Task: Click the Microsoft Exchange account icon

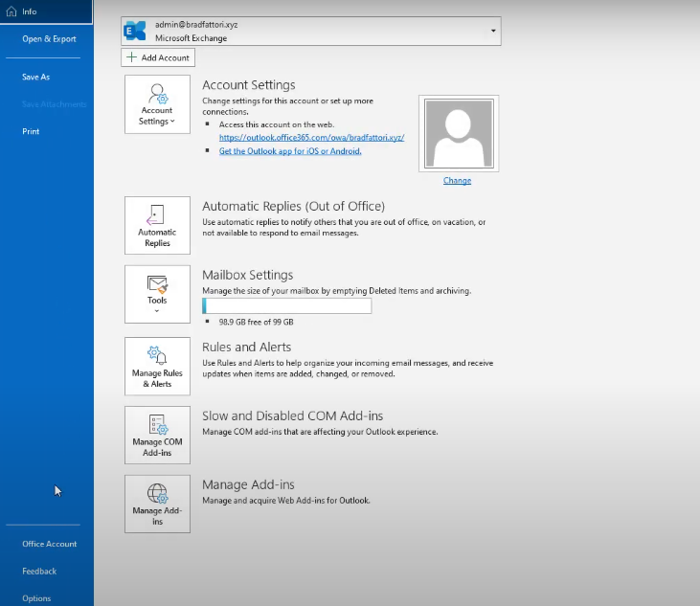Action: click(135, 32)
